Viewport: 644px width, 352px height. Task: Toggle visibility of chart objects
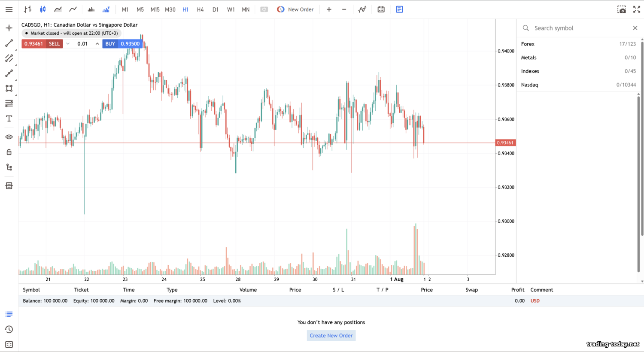coord(9,137)
